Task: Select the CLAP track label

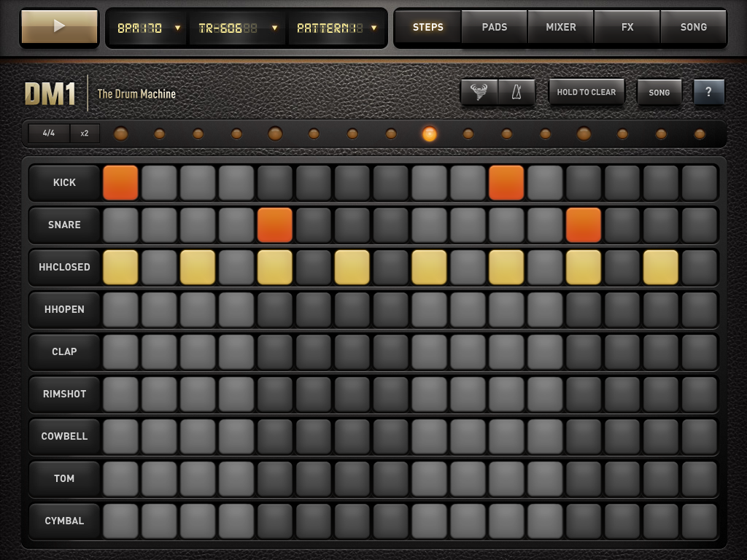Action: 64,351
